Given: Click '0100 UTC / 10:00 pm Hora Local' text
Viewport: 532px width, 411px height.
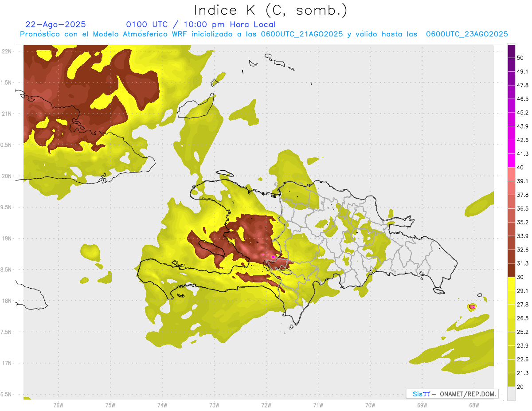Looking at the screenshot, I should pyautogui.click(x=200, y=24).
